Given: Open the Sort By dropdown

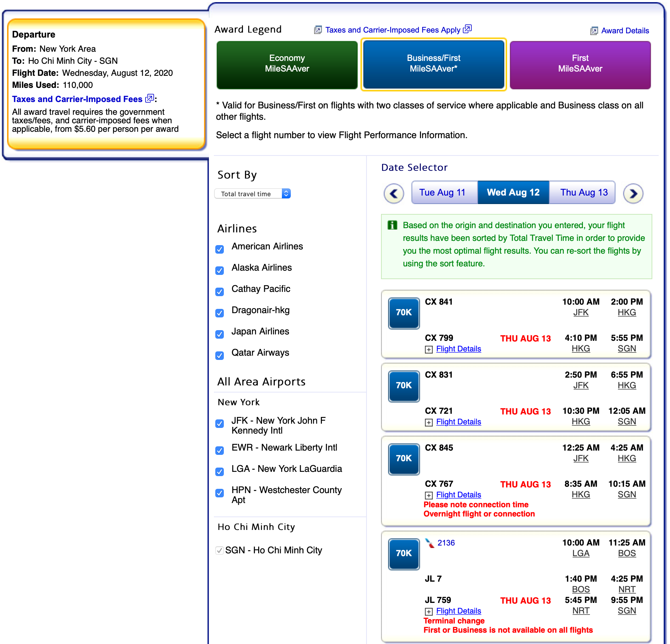Looking at the screenshot, I should [x=252, y=194].
